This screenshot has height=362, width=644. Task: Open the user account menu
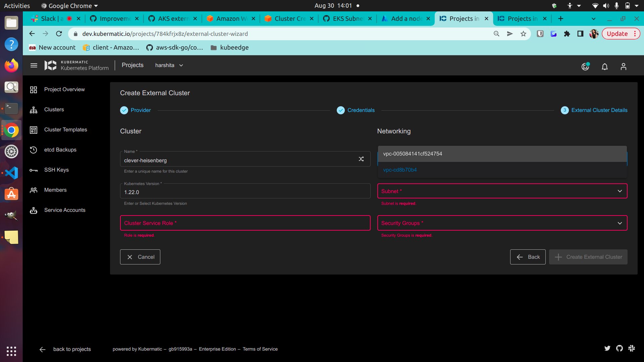pyautogui.click(x=623, y=67)
